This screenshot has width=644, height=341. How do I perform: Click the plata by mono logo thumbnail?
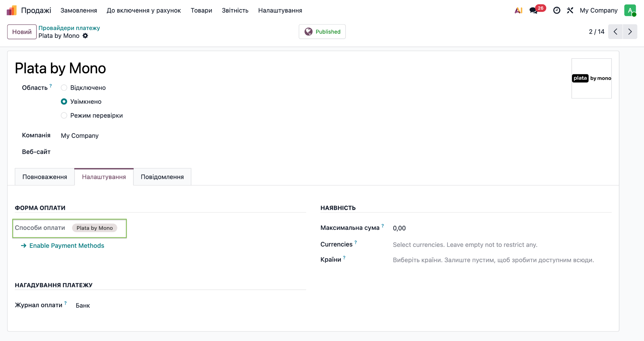(591, 78)
